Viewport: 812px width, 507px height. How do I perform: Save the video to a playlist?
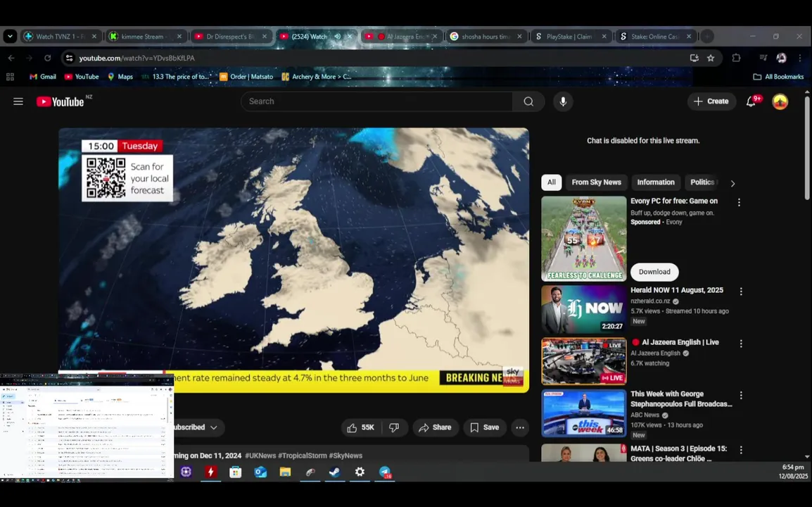485,427
